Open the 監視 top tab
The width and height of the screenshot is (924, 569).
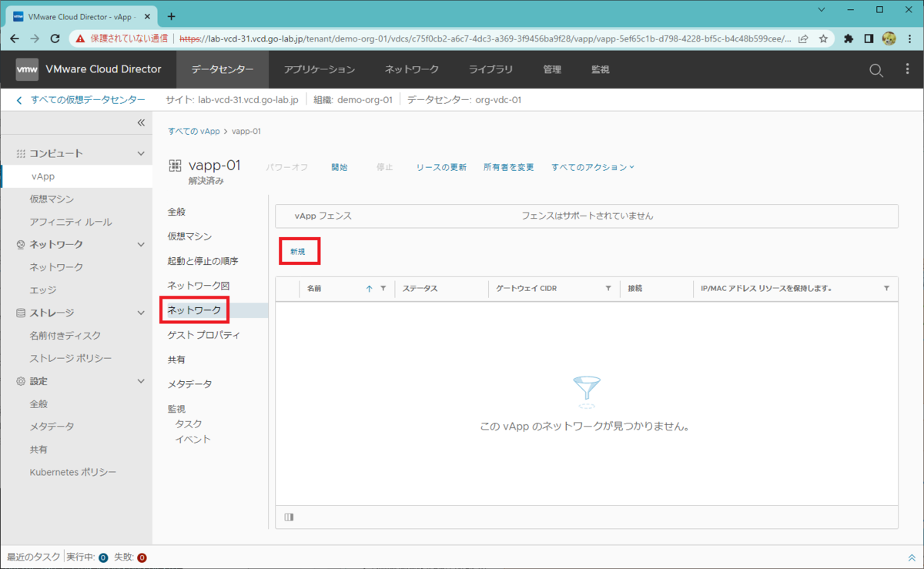pos(600,69)
